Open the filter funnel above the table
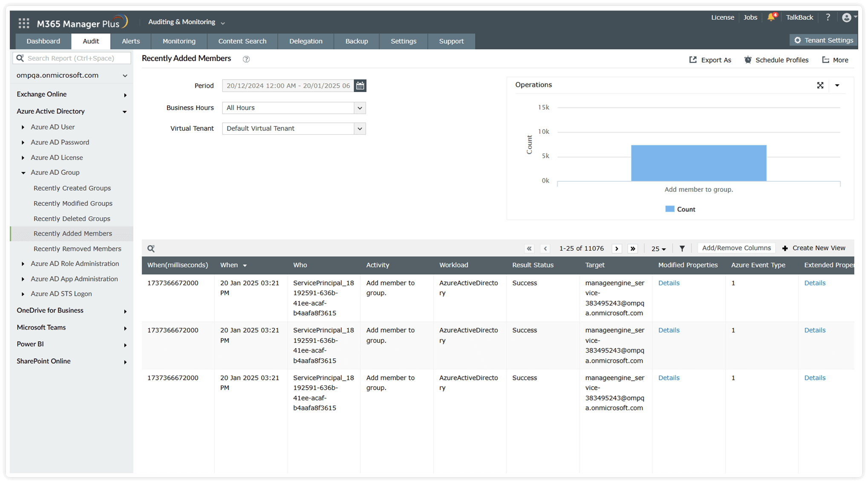 coord(682,248)
